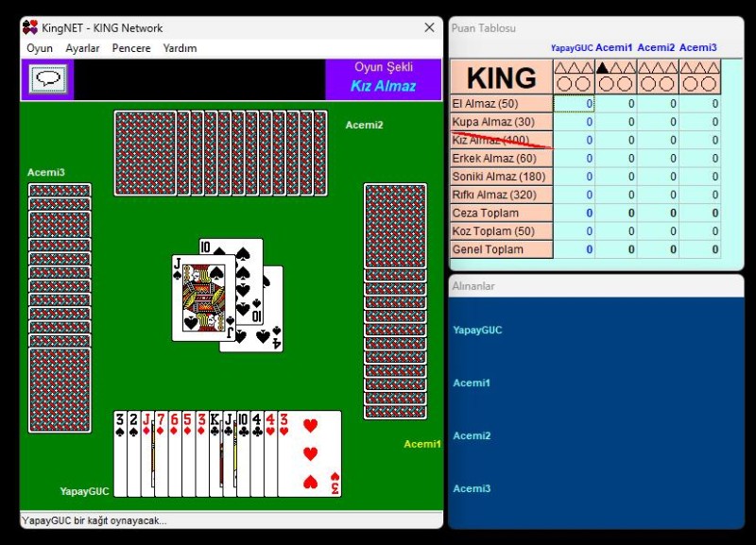Select YapayGUC's El Almaz score cell
The height and width of the screenshot is (545, 756).
[574, 104]
